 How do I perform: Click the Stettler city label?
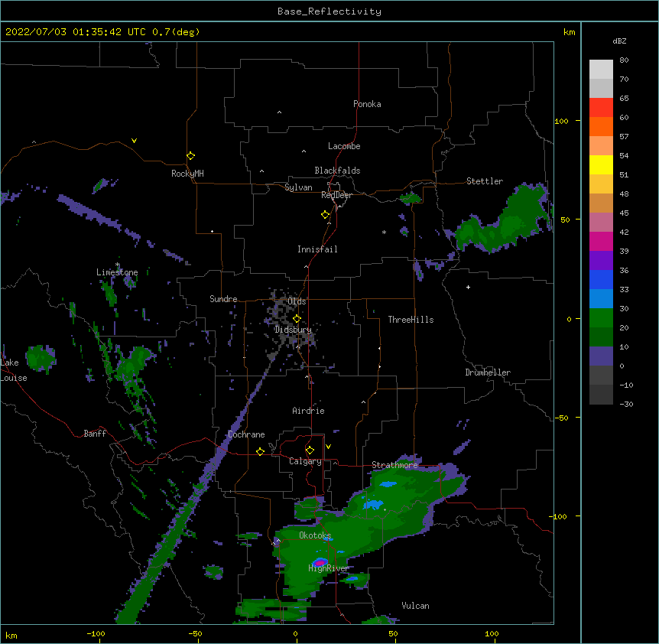point(485,181)
